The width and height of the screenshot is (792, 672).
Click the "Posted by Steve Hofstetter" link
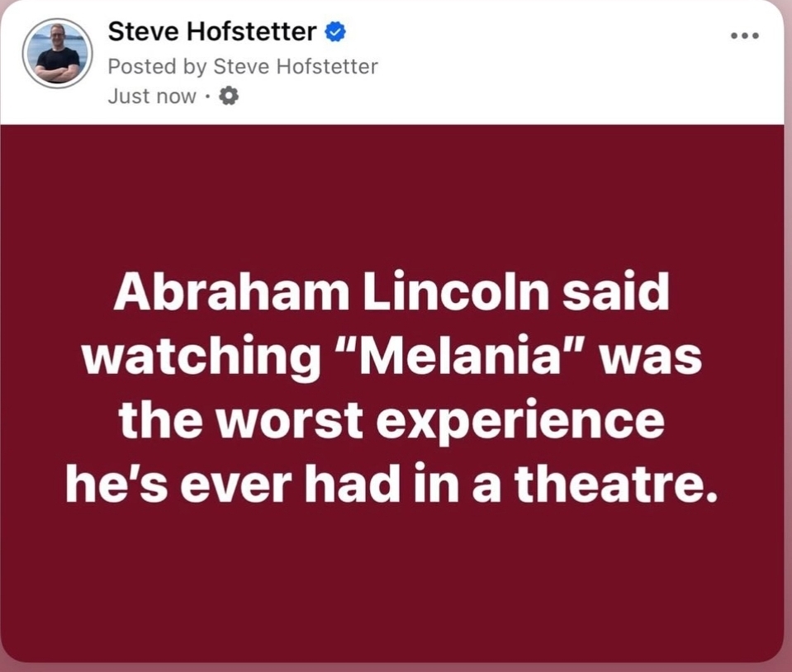point(243,66)
